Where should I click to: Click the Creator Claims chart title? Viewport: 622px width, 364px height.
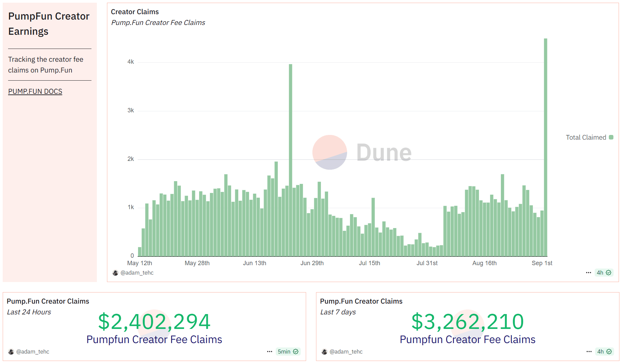[x=135, y=12]
